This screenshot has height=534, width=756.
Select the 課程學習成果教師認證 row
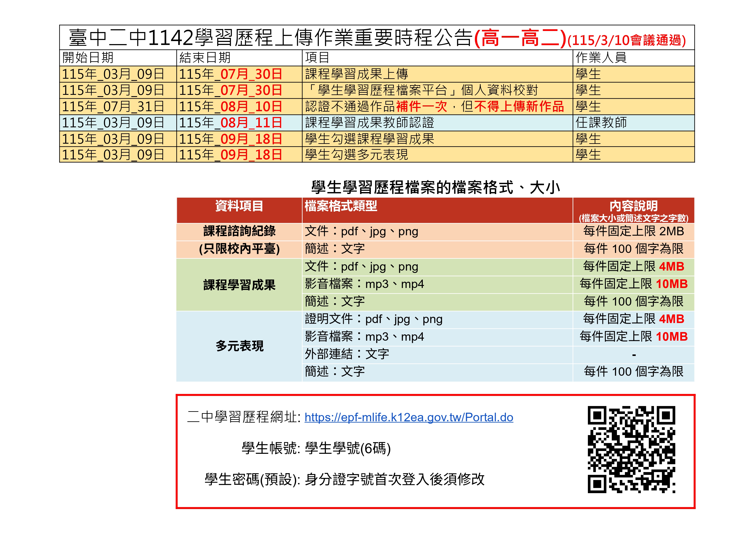pyautogui.click(x=377, y=123)
